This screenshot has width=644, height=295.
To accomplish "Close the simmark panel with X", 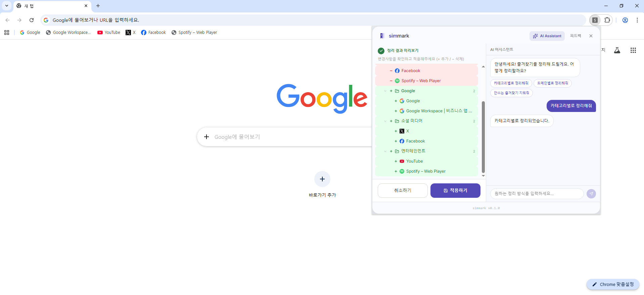I will click(591, 36).
